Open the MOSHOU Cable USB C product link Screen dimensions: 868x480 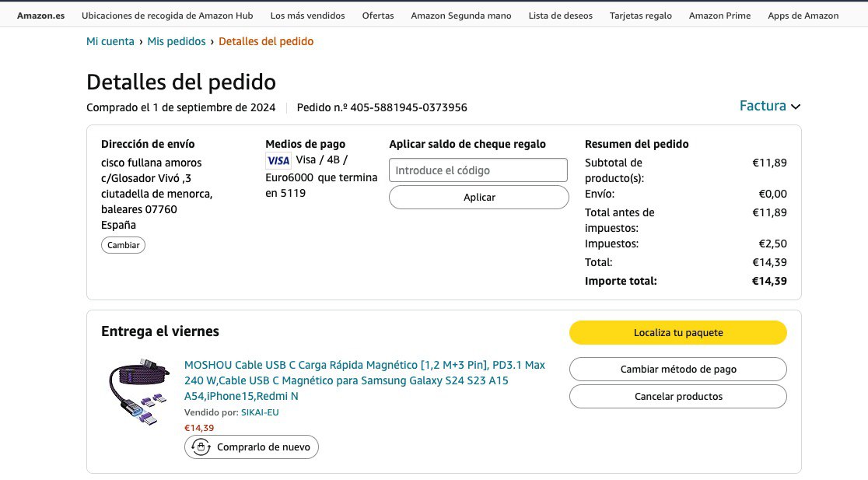[x=364, y=380]
